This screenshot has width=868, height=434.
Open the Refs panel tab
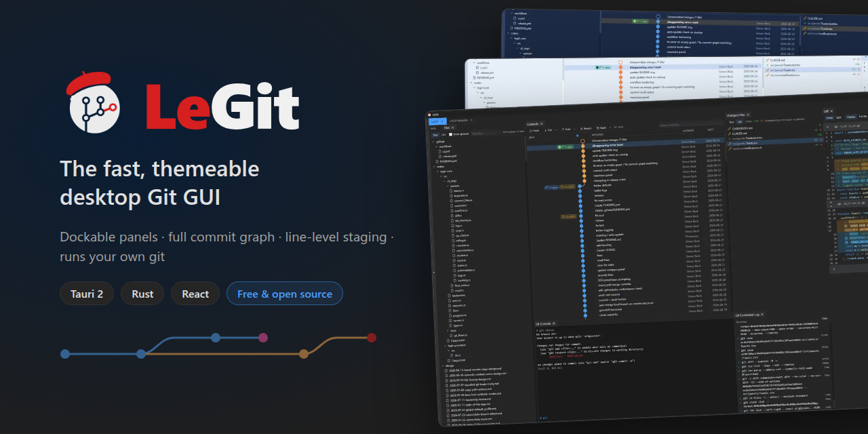click(x=433, y=128)
